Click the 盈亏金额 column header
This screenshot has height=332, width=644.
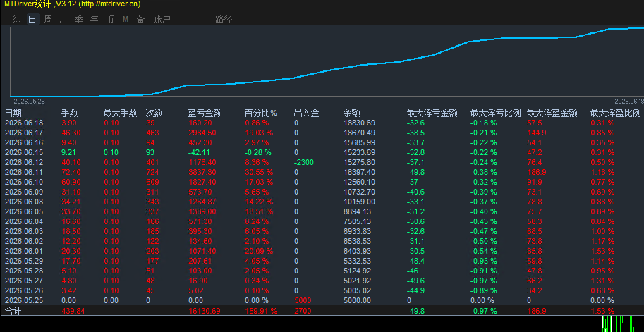205,113
